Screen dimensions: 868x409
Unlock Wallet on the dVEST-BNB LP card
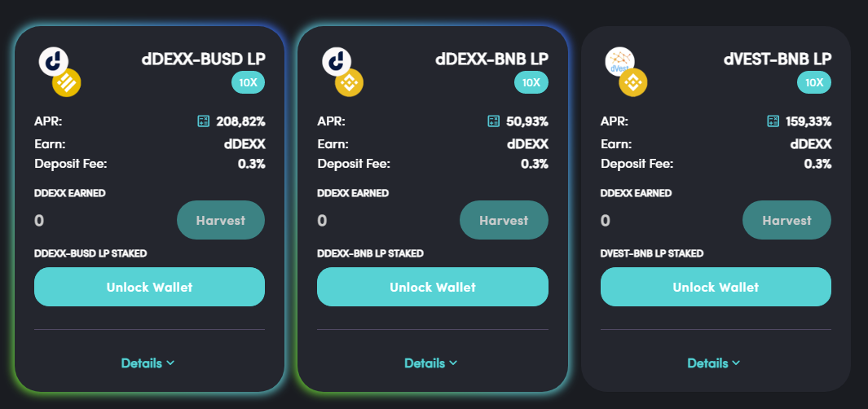(716, 287)
